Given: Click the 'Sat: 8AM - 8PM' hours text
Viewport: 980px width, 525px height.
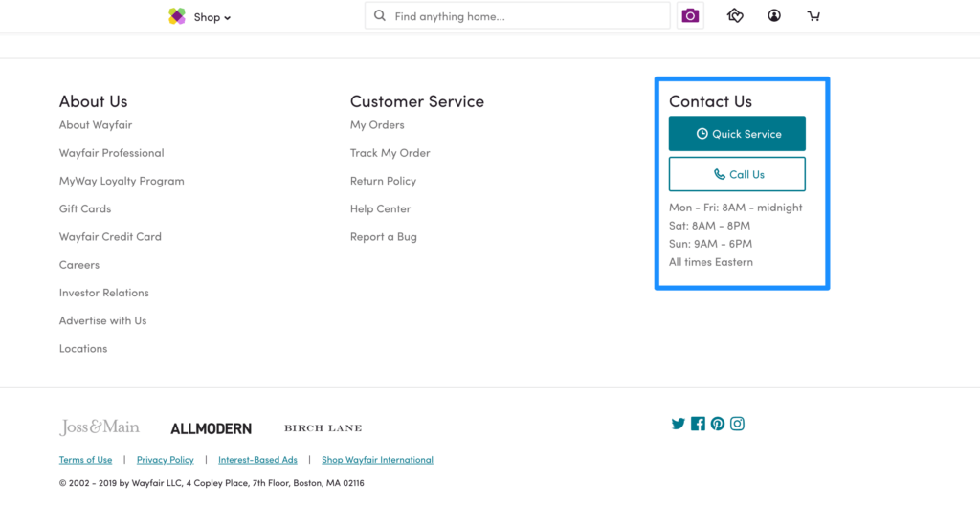Looking at the screenshot, I should [709, 226].
